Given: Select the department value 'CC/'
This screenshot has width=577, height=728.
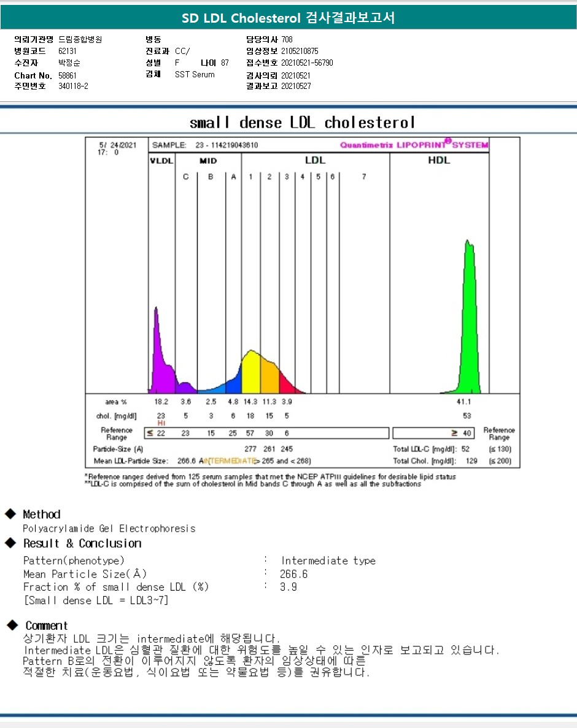Looking at the screenshot, I should 182,51.
